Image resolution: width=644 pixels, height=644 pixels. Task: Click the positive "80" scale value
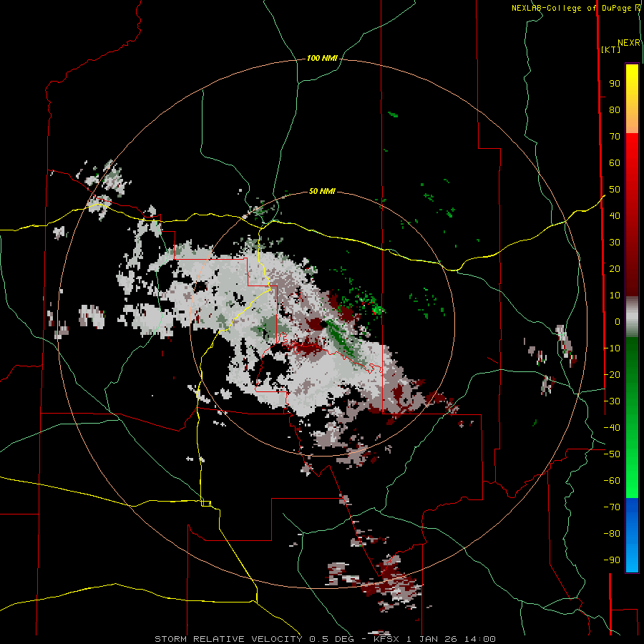pyautogui.click(x=615, y=110)
